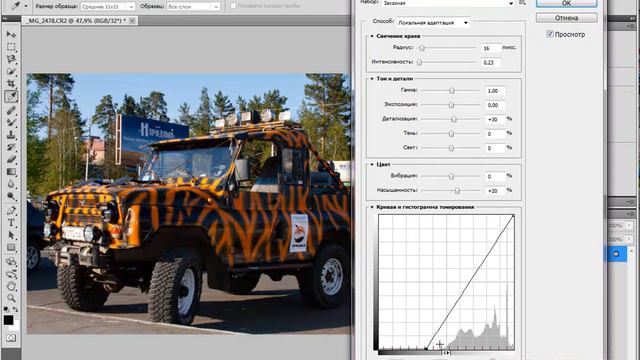Screen dimensions: 640x360
Task: Adjust the Интенсивность slider handle
Action: 420,62
